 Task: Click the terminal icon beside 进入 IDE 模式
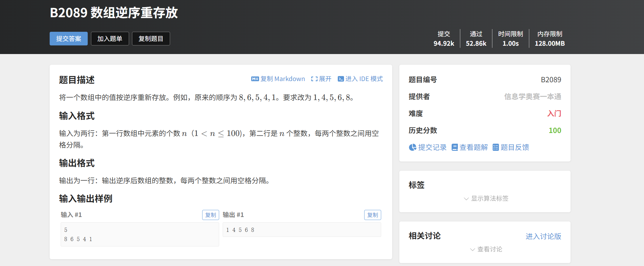[341, 79]
